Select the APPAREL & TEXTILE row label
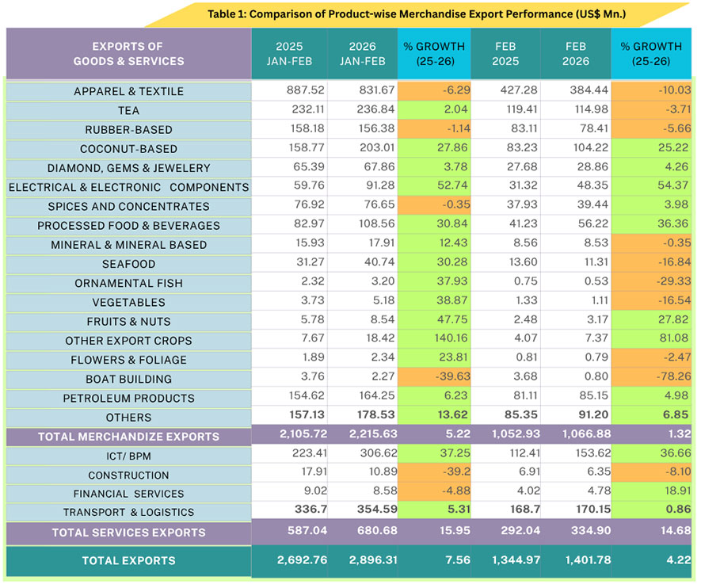 128,91
